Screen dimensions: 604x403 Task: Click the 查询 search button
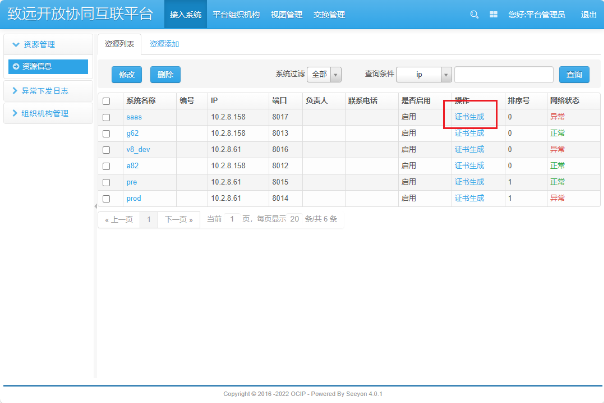(573, 74)
